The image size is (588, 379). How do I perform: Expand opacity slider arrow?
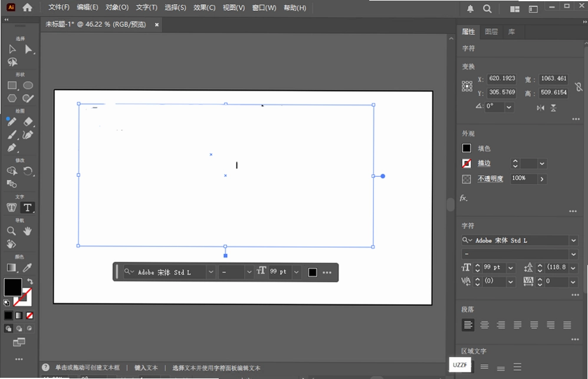[542, 179]
